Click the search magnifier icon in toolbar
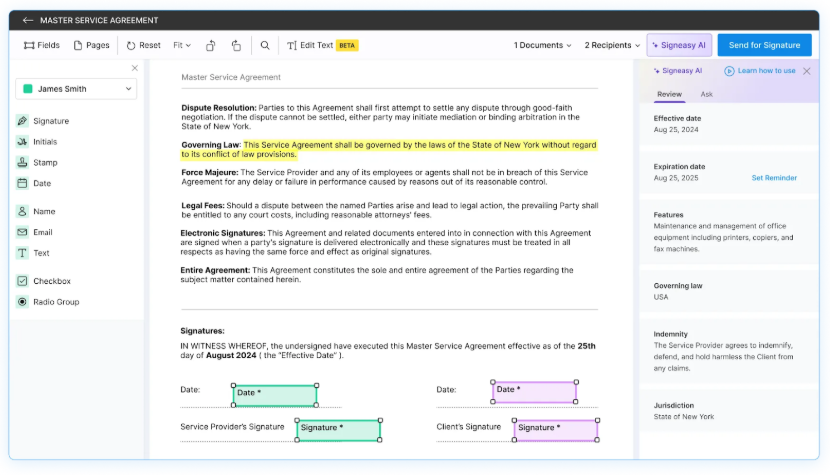Image resolution: width=830 pixels, height=475 pixels. coord(265,45)
